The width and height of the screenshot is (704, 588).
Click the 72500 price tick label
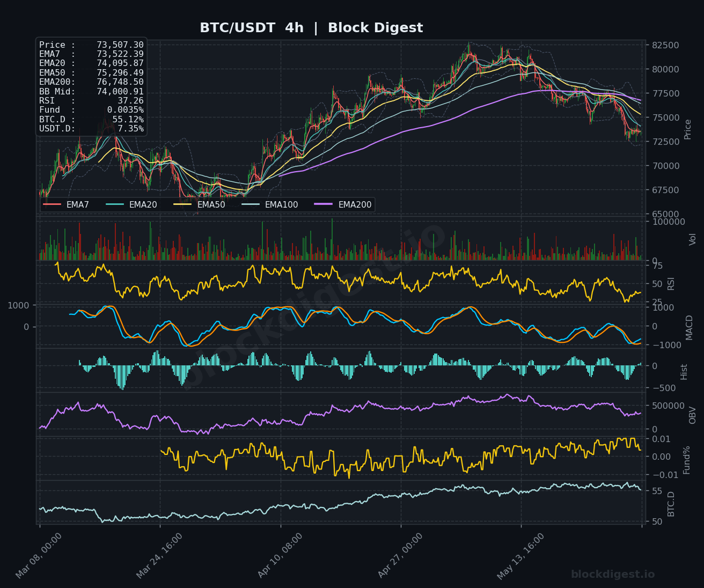click(665, 142)
